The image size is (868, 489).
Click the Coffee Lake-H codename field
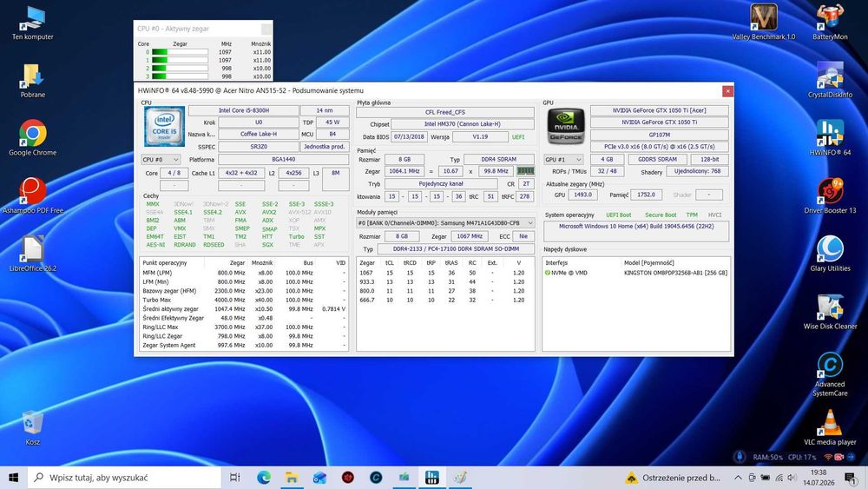click(259, 134)
